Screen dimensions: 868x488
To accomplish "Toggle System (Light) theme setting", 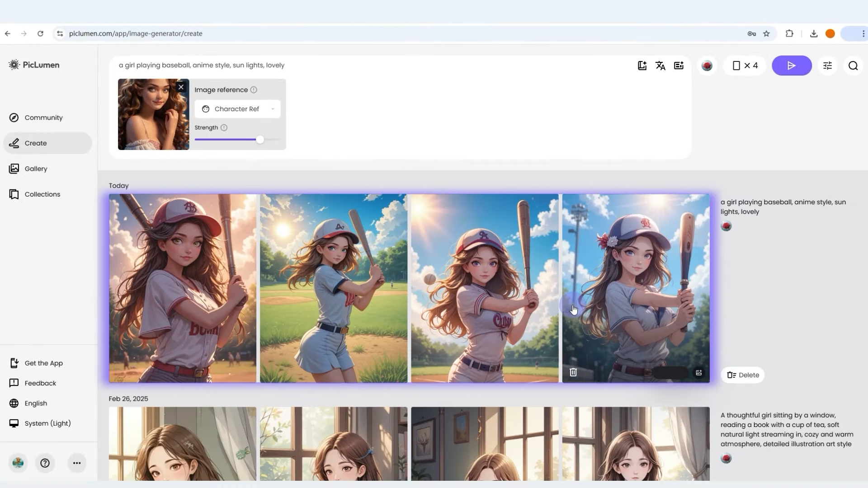I will (47, 423).
